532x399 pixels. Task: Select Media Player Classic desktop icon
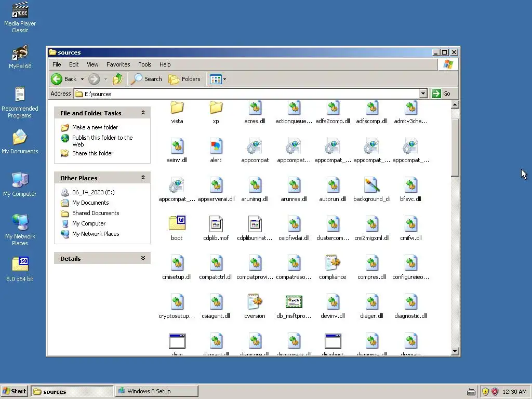(20, 17)
